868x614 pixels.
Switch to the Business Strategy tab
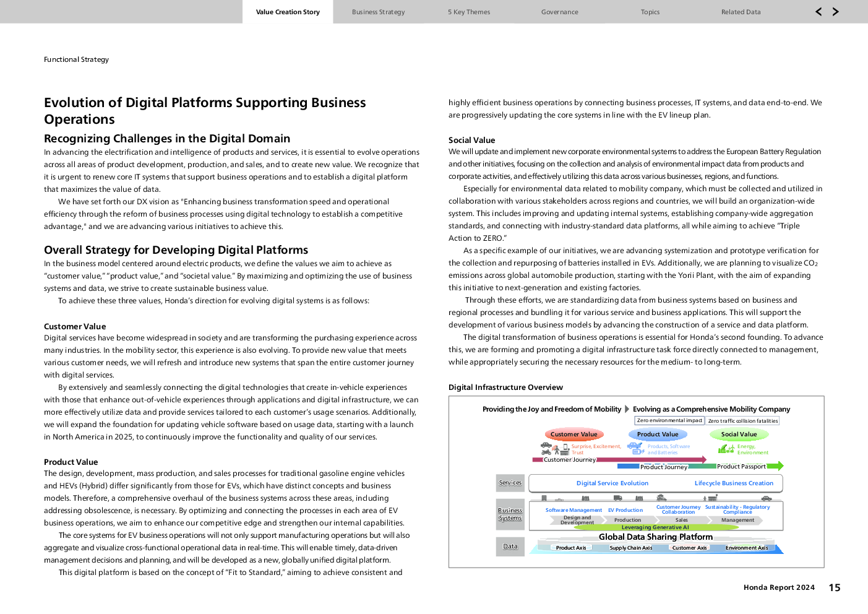click(x=378, y=12)
